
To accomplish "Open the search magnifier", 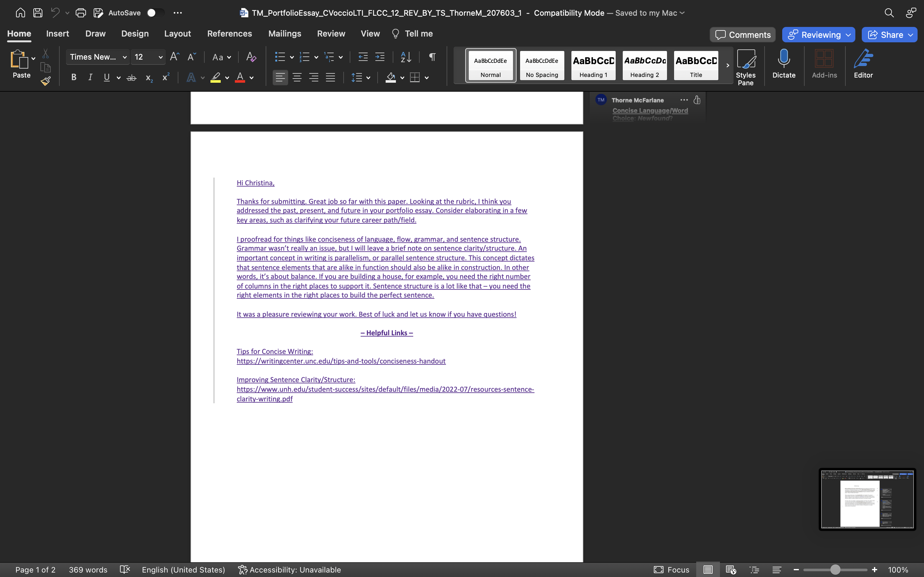I will [x=889, y=13].
